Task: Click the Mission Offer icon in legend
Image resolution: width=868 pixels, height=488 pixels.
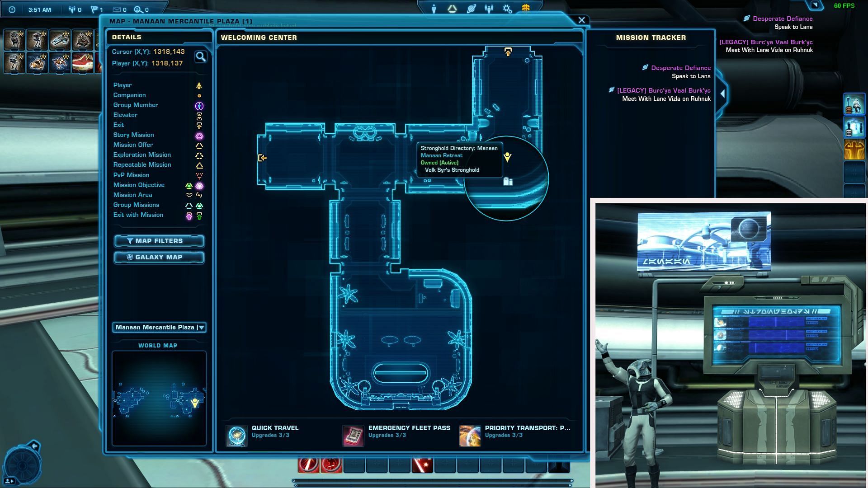Action: tap(198, 145)
